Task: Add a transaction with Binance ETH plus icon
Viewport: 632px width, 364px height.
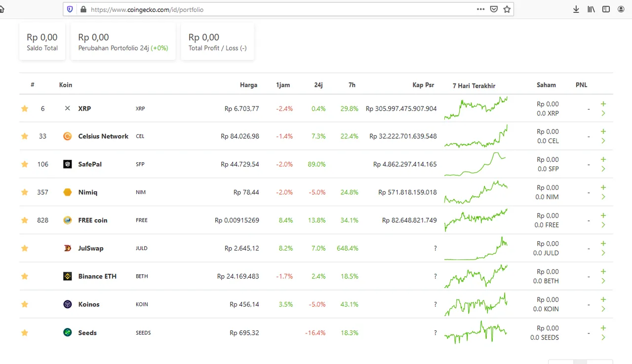Action: [x=603, y=271]
